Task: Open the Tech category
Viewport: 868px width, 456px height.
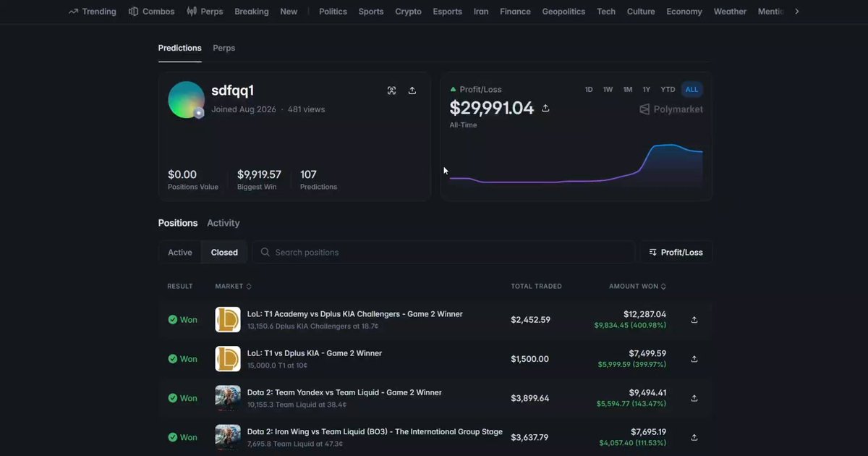Action: 606,12
